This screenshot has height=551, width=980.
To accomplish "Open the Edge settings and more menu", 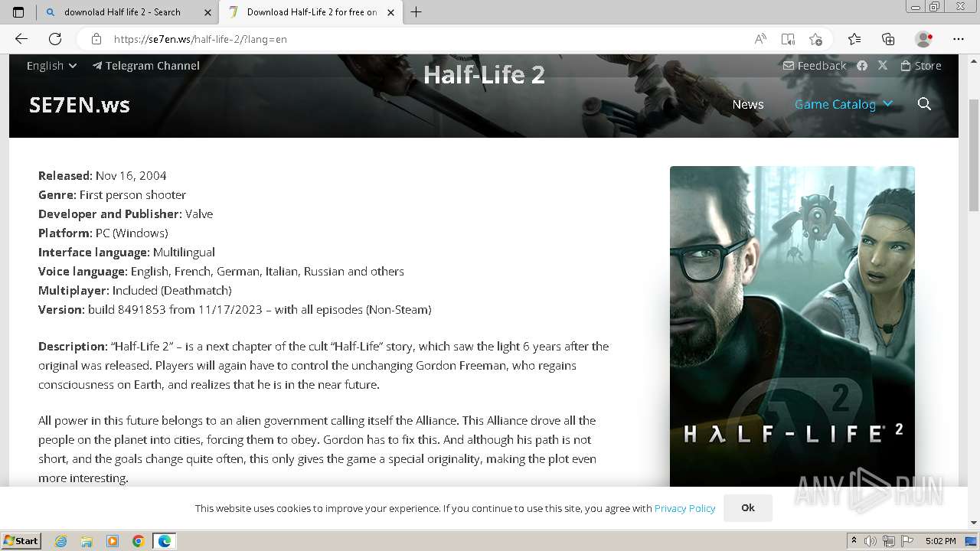I will pos(959,39).
